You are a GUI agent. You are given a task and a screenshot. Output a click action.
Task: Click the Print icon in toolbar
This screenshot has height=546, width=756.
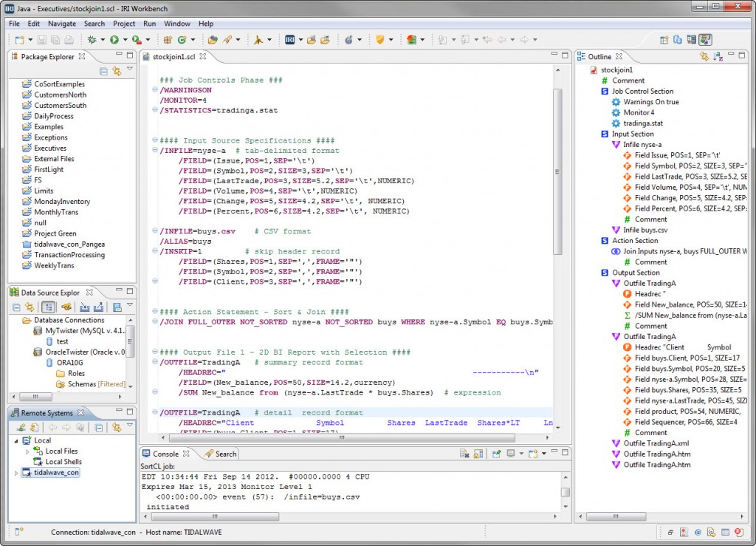69,40
